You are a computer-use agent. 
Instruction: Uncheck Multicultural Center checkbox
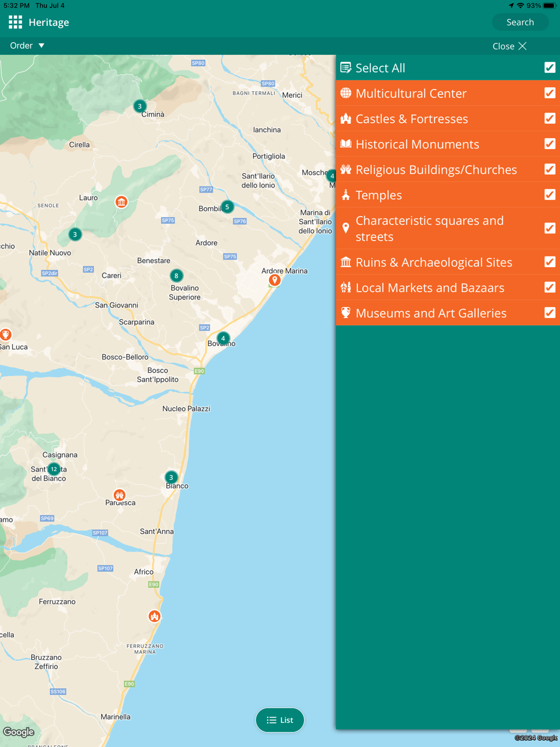pyautogui.click(x=550, y=93)
